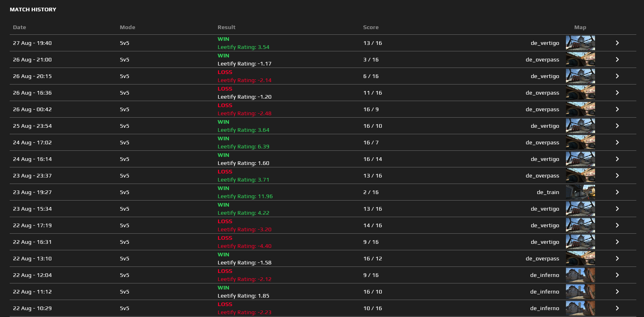
Task: Select 'Leetify Rating: -4.40' text
Action: pyautogui.click(x=244, y=246)
